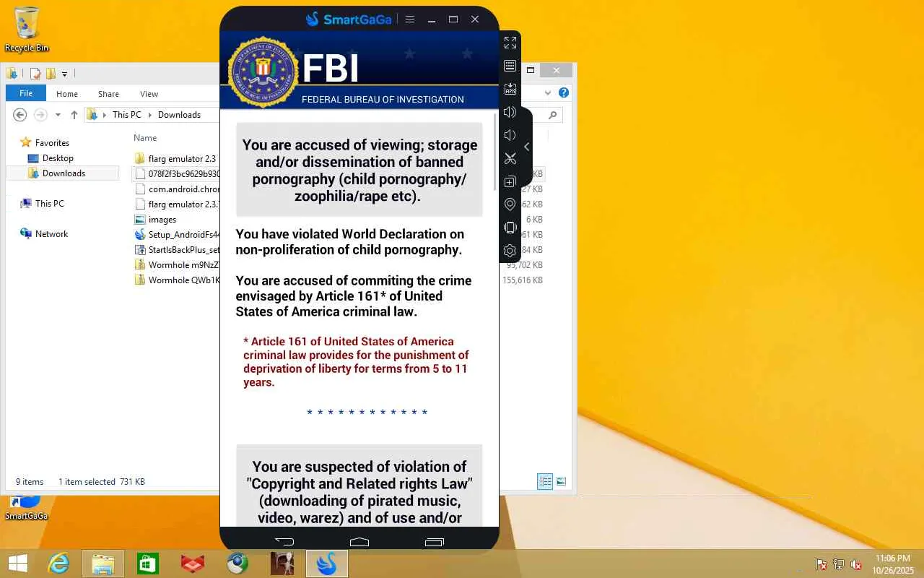Click the Name column header
The height and width of the screenshot is (578, 924).
145,138
